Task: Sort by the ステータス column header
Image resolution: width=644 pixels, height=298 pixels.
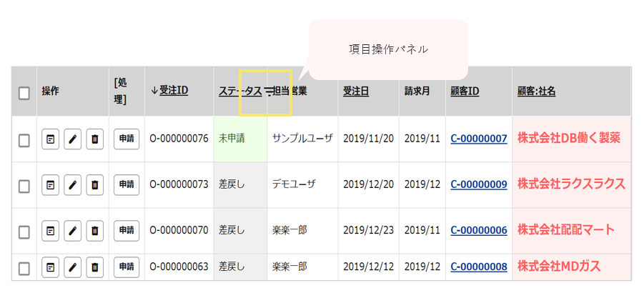Action: pyautogui.click(x=240, y=91)
